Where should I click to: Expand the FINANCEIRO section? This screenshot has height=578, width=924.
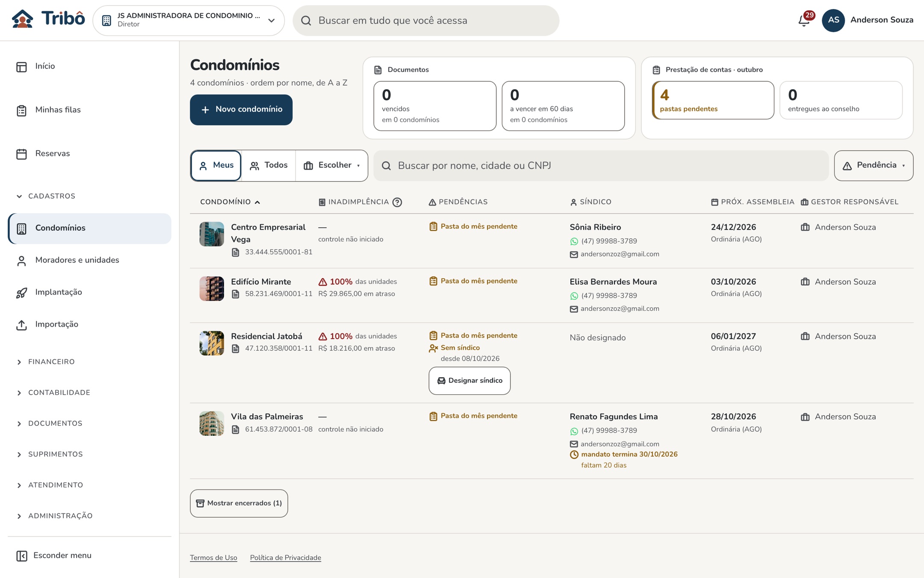(x=45, y=362)
